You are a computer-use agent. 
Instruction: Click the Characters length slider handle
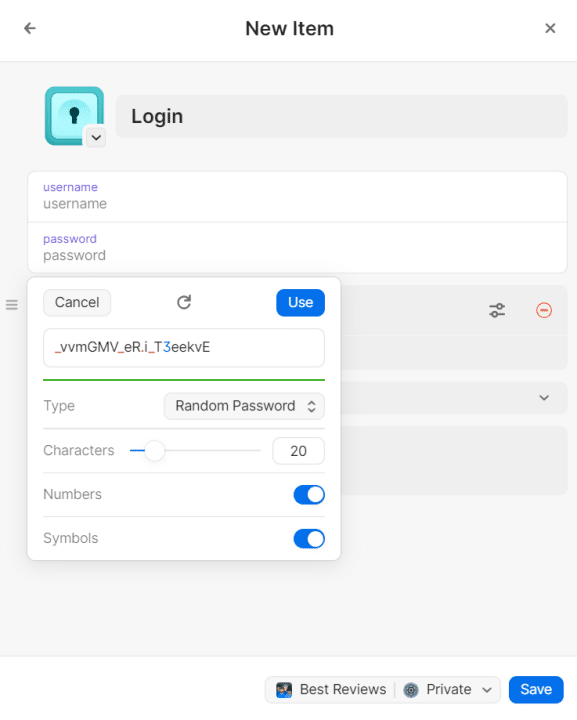(155, 450)
